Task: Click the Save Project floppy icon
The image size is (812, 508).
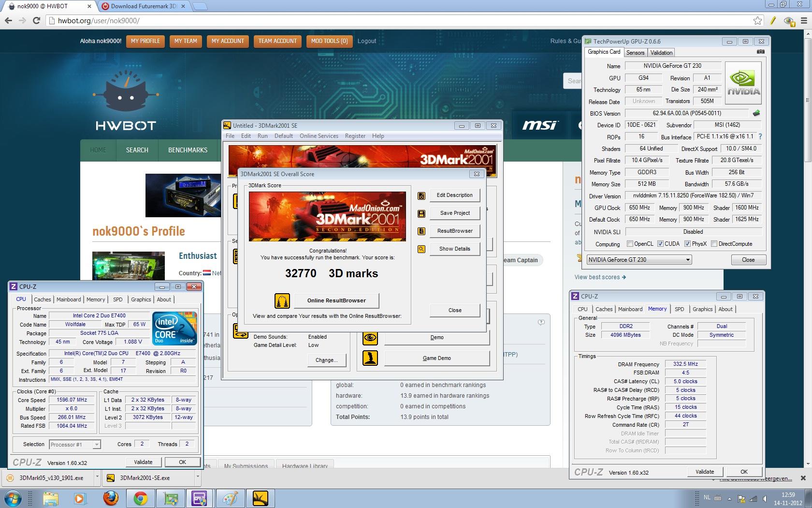Action: click(x=421, y=213)
